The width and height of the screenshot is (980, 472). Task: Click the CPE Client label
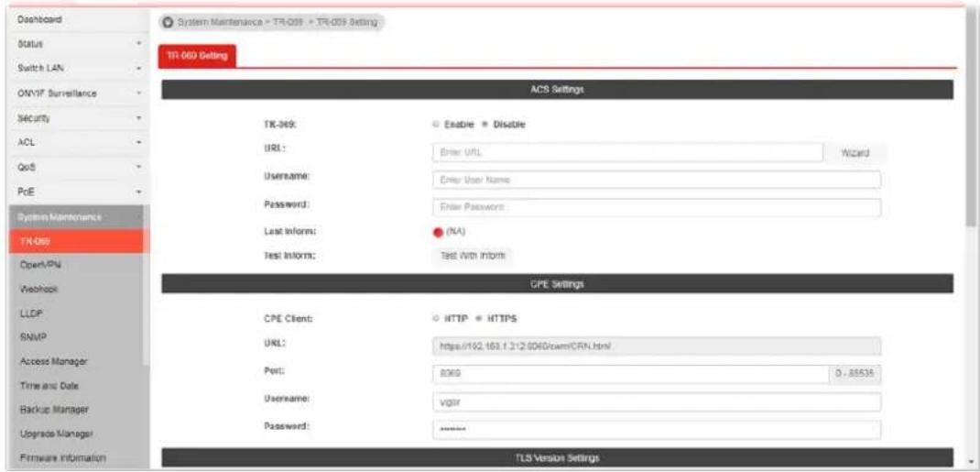pyautogui.click(x=289, y=319)
